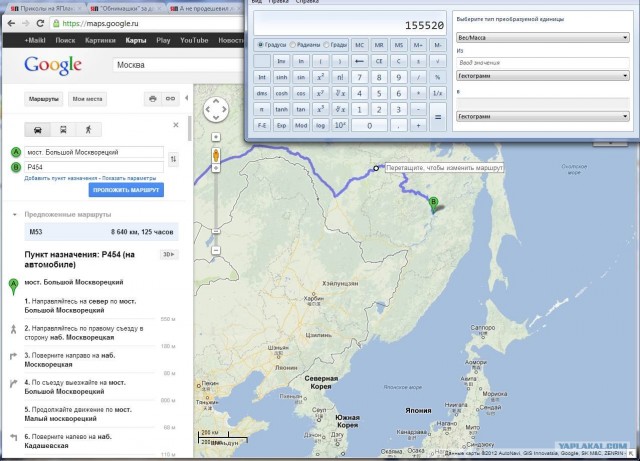Image resolution: width=640 pixels, height=461 pixels.
Task: Click the directions panel scrollbar
Action: click(190, 128)
